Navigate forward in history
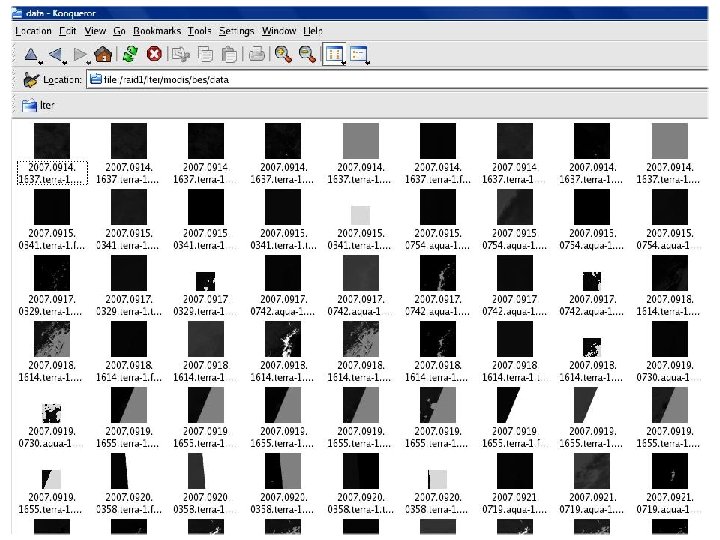This screenshot has width=720, height=540. (79, 55)
